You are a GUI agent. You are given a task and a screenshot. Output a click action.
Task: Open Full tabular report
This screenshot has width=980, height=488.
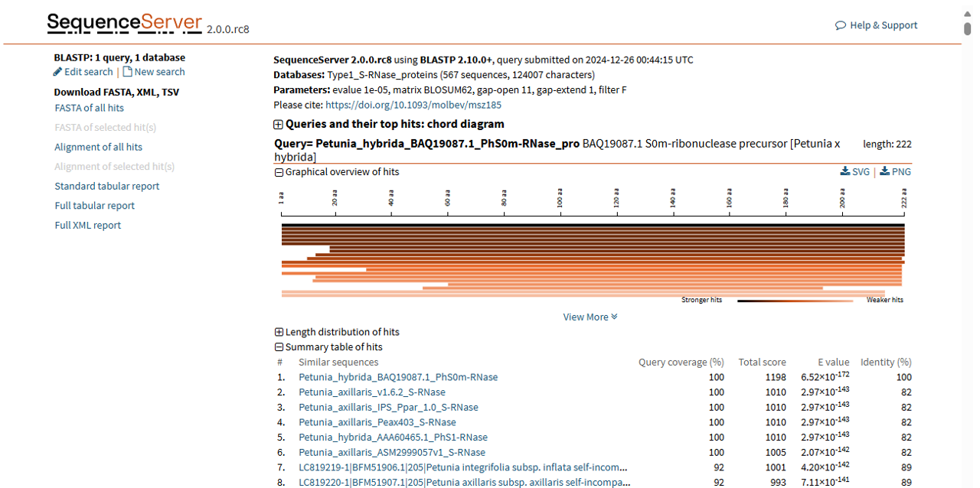tap(94, 206)
